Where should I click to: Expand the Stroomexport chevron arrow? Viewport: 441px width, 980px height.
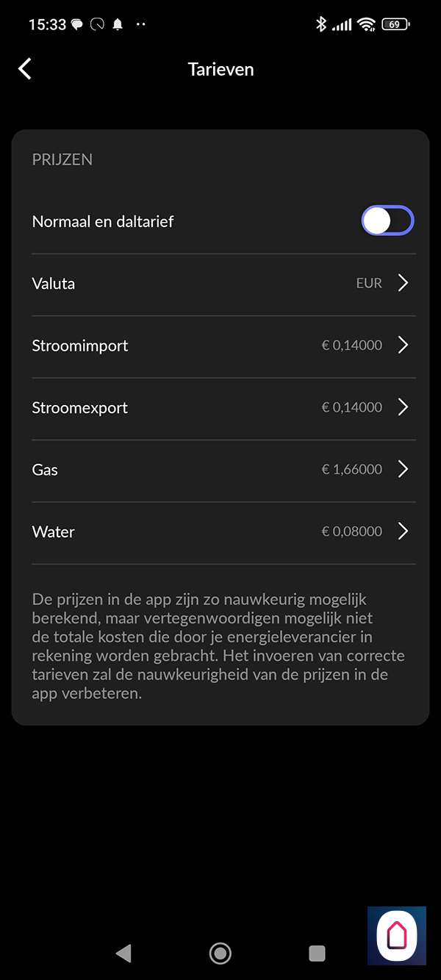pyautogui.click(x=403, y=407)
